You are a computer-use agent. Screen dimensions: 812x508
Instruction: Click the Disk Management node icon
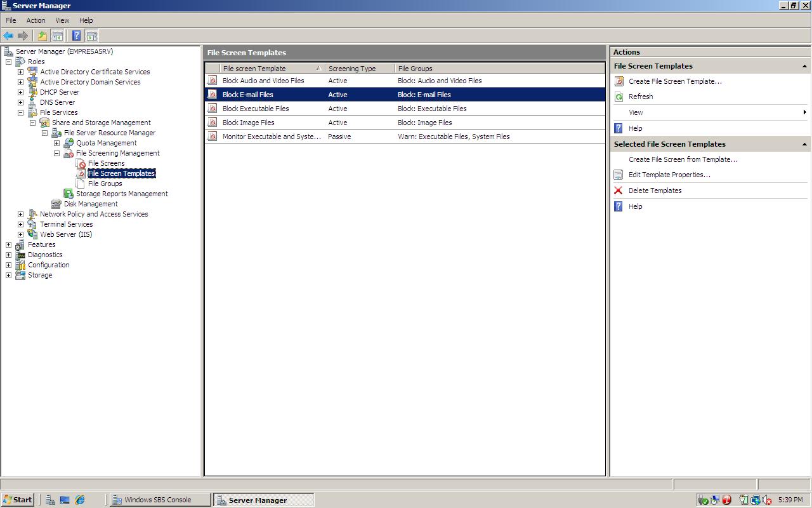tap(56, 204)
